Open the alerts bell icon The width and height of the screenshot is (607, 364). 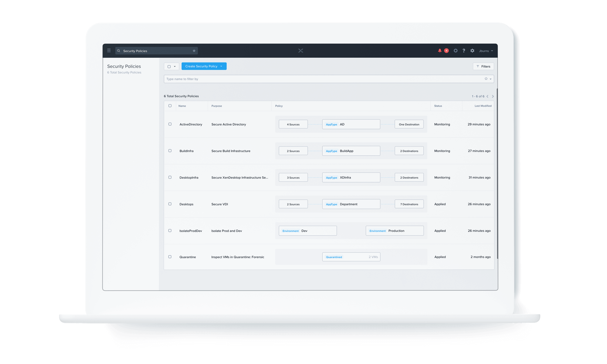pyautogui.click(x=439, y=51)
